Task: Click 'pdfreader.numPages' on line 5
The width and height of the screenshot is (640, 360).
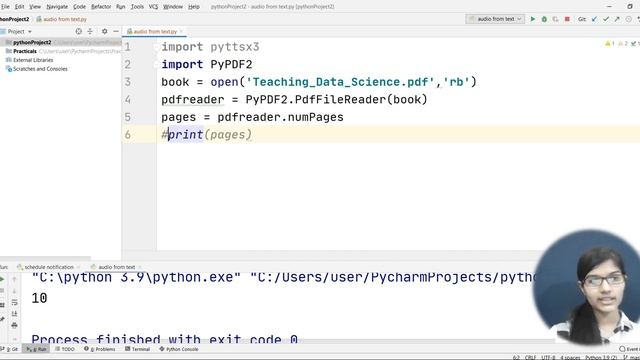Action: coord(280,118)
